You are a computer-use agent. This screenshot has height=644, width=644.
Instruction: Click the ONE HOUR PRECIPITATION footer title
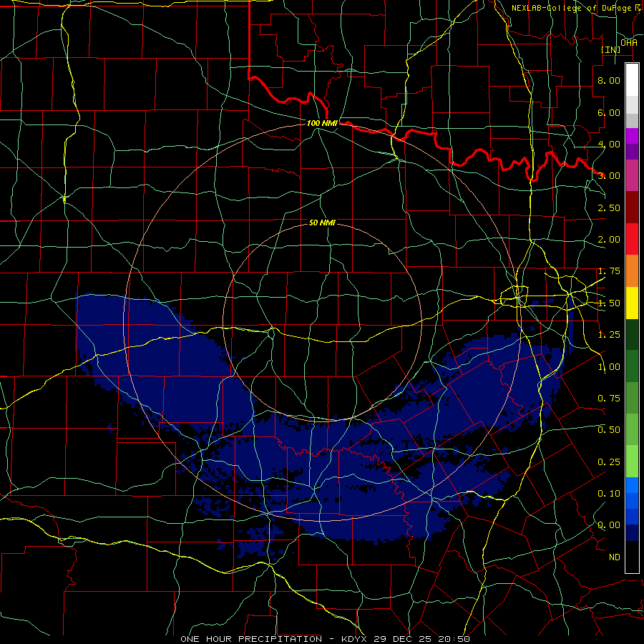[251, 639]
